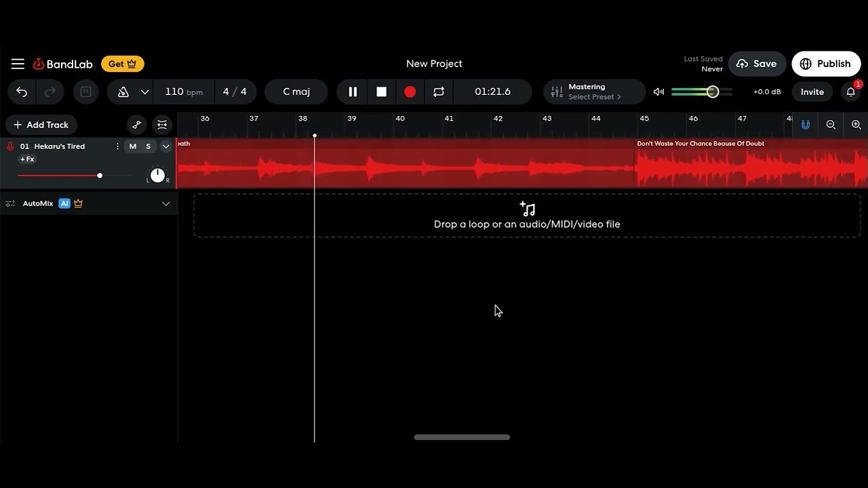Viewport: 868px width, 488px height.
Task: Save the project
Action: [x=757, y=64]
